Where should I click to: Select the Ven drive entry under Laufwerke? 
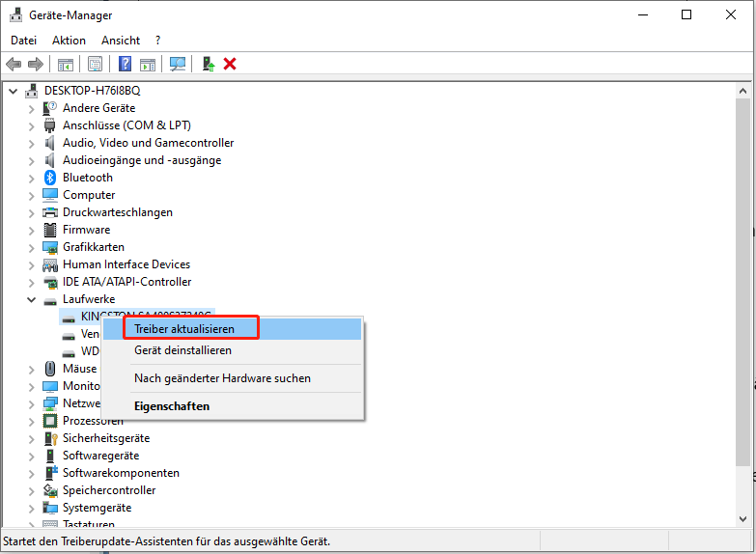(x=90, y=334)
